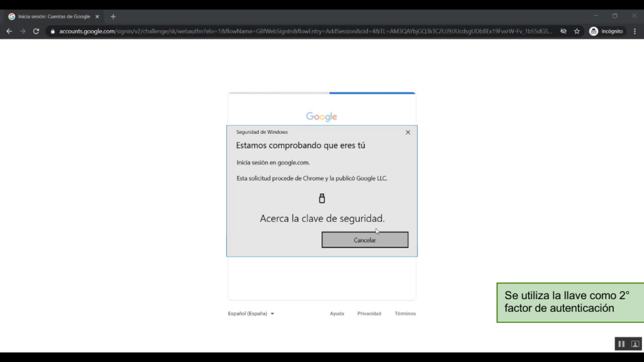Click 'Acerca la clave de seguridad.' text
Screen dimensions: 644x362
pyautogui.click(x=322, y=218)
